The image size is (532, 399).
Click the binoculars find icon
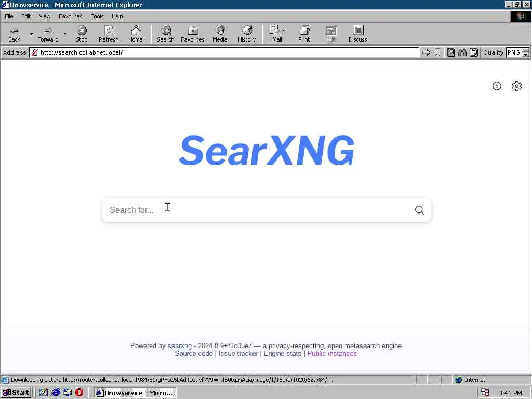coord(462,52)
